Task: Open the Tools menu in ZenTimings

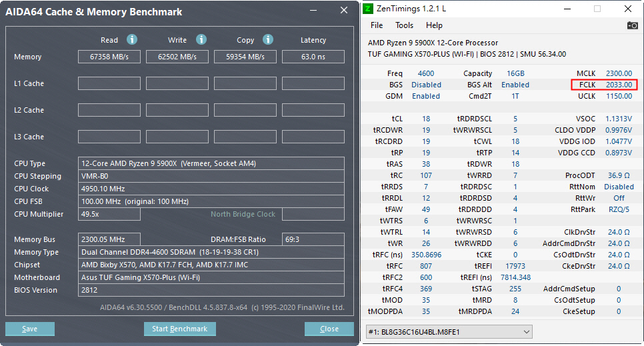Action: tap(404, 25)
